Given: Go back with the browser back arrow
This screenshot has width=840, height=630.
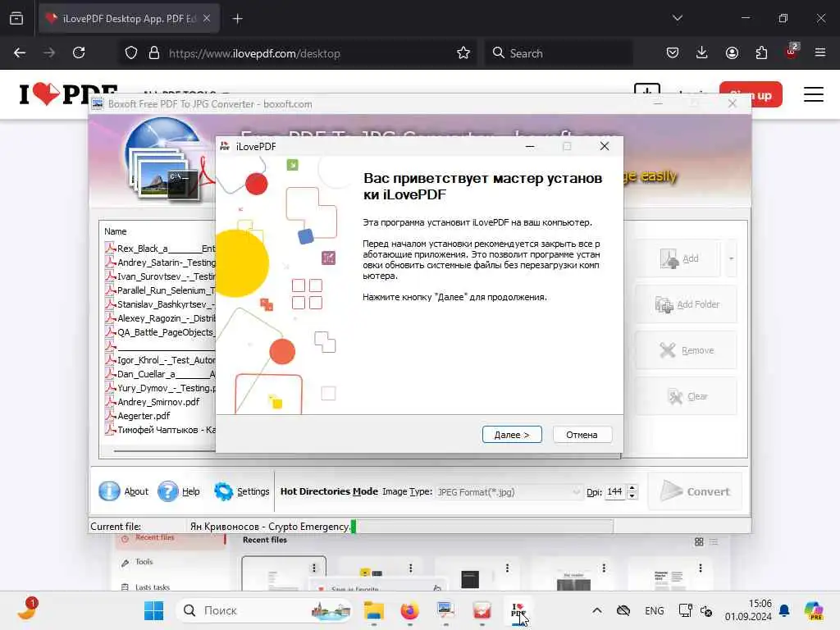Looking at the screenshot, I should 20,52.
